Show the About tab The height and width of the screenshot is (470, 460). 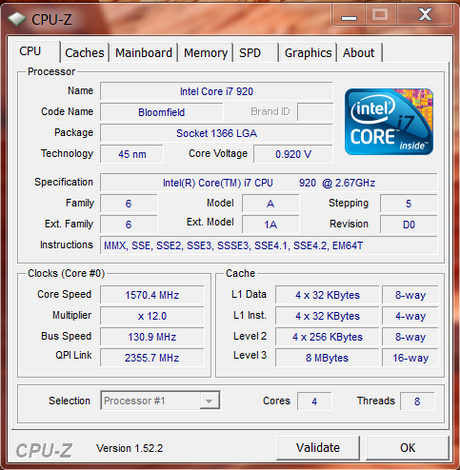[359, 53]
